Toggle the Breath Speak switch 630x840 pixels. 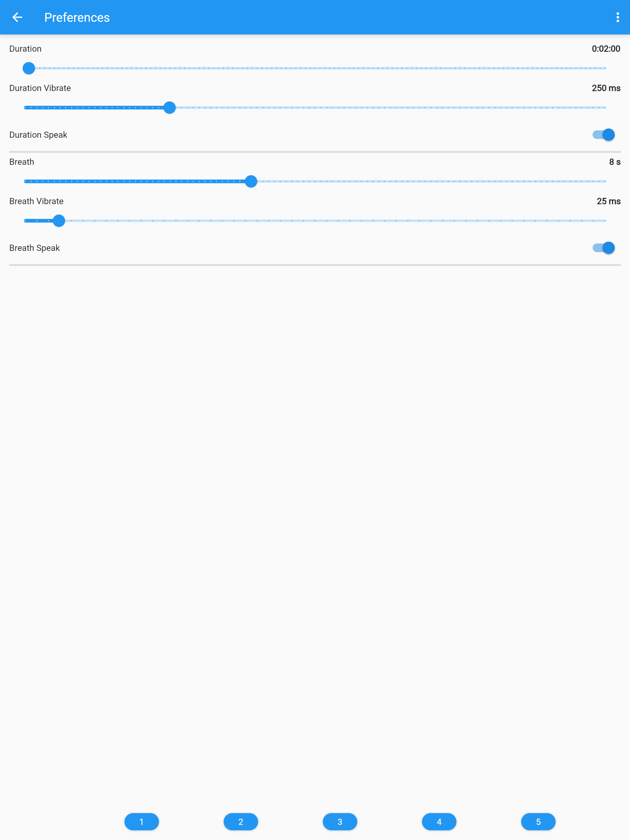click(x=604, y=248)
